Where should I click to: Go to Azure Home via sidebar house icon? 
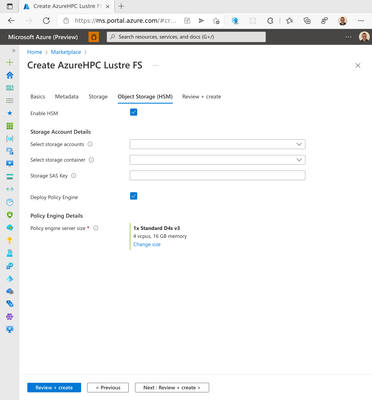click(10, 75)
